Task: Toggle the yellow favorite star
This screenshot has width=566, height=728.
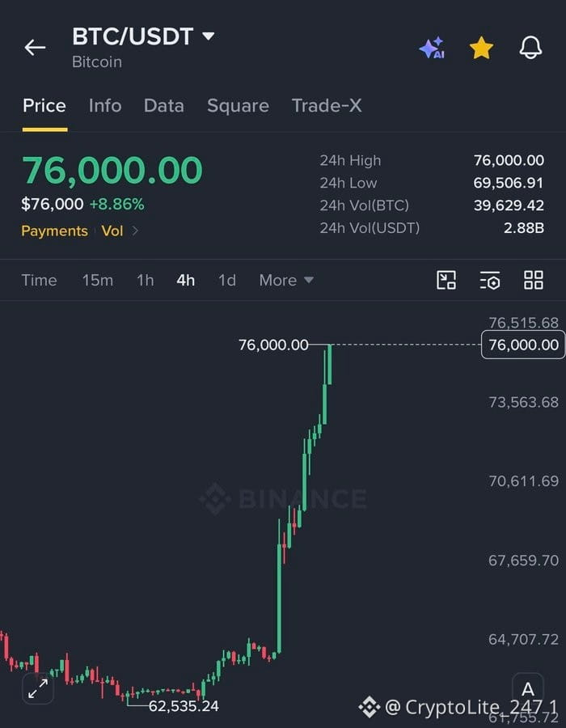Action: point(481,48)
